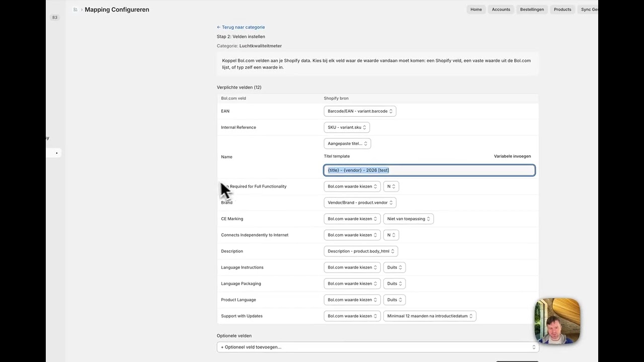The width and height of the screenshot is (644, 362).
Task: Open source dropdown in CE Marking row
Action: (x=352, y=219)
